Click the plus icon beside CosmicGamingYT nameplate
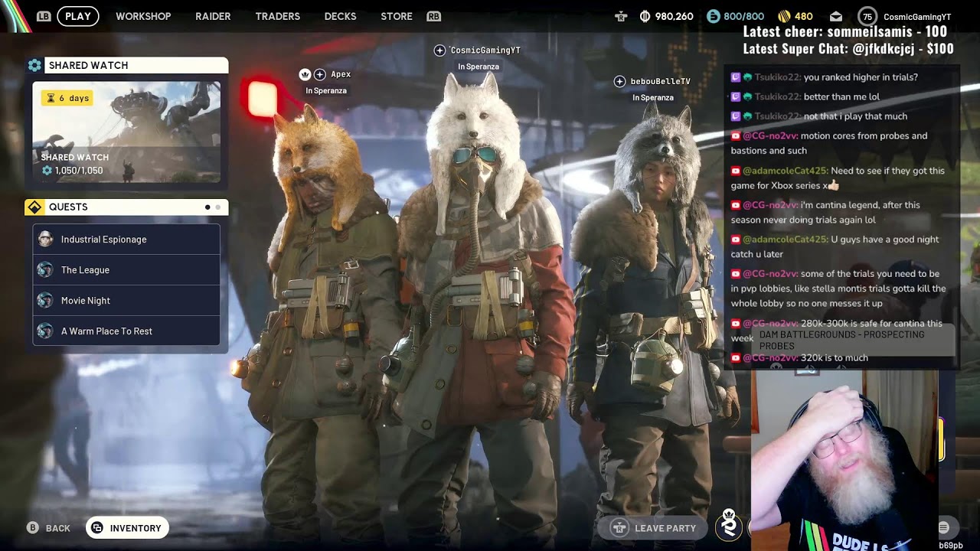Viewport: 980px width, 551px height. [439, 50]
